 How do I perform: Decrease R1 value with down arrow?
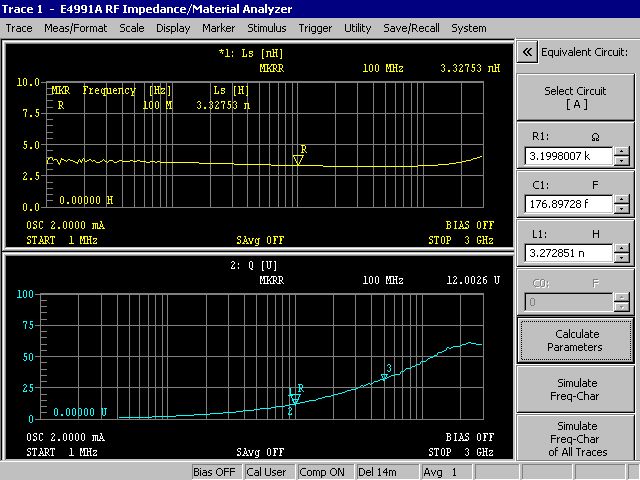[621, 162]
